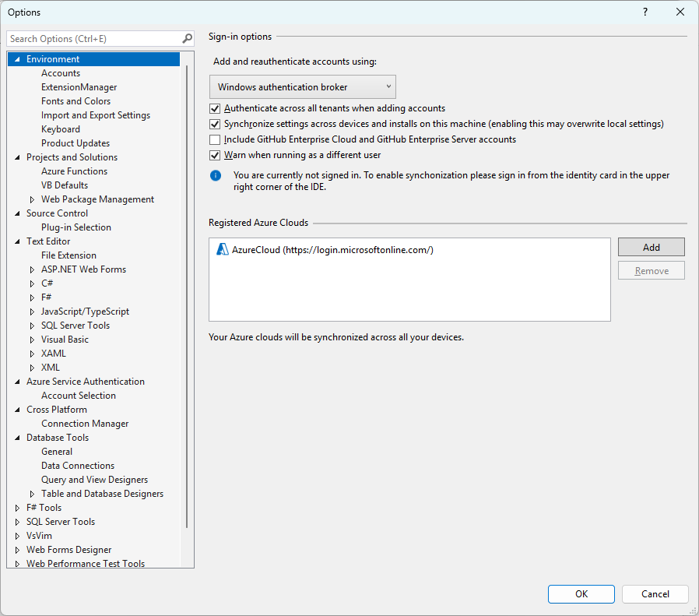Expand the SQL Server Tools node under Text Editor
The width and height of the screenshot is (699, 616).
32,326
